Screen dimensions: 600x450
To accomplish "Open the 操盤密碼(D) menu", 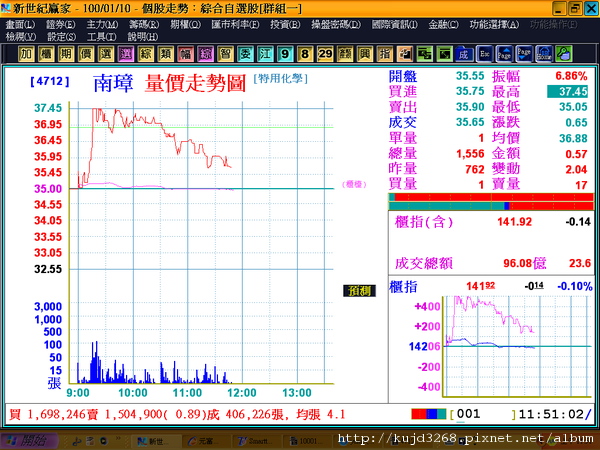I will pyautogui.click(x=336, y=24).
